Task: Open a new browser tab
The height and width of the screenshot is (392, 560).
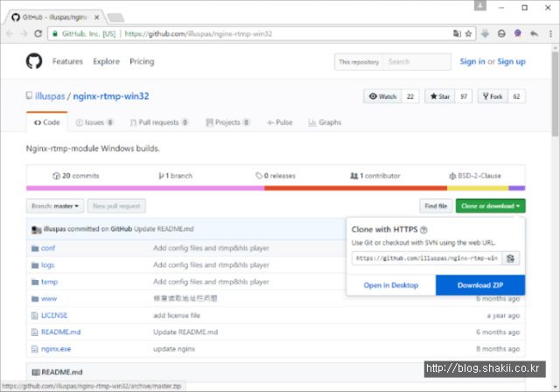Action: 115,17
